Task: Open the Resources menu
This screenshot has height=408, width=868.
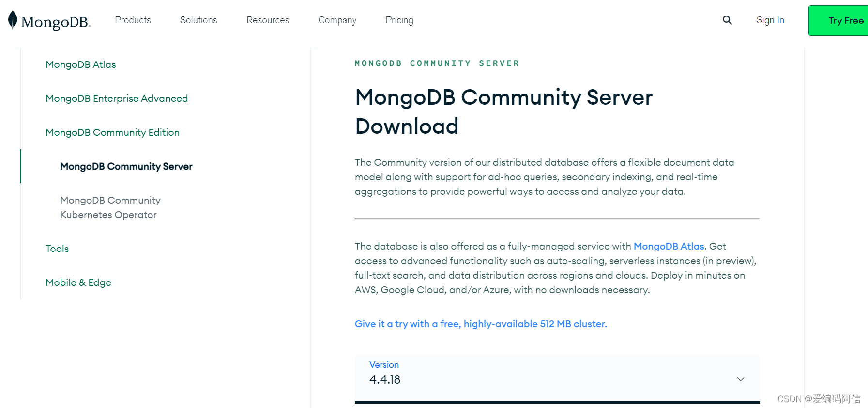Action: tap(268, 20)
